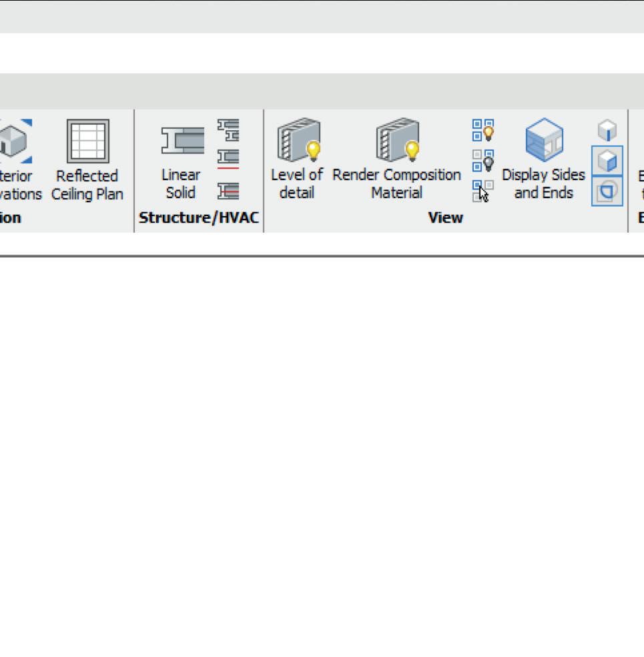Screen dimensions: 644x657
Task: Open the Reflected Ceiling Plan tool
Action: pos(87,161)
